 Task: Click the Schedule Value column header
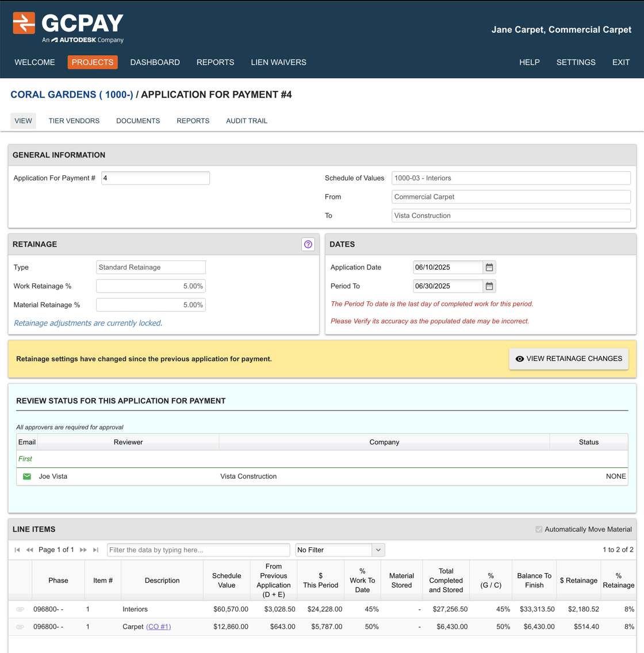pos(227,581)
